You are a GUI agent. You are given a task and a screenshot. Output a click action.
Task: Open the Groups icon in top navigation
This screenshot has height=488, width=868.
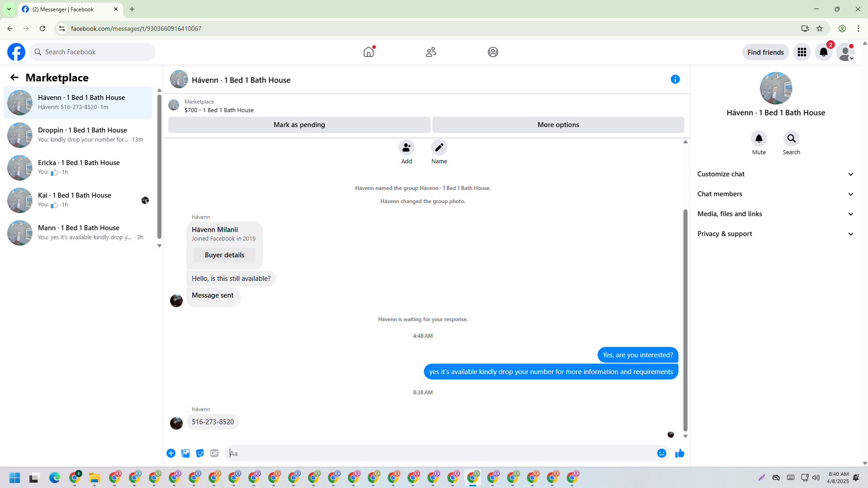493,52
